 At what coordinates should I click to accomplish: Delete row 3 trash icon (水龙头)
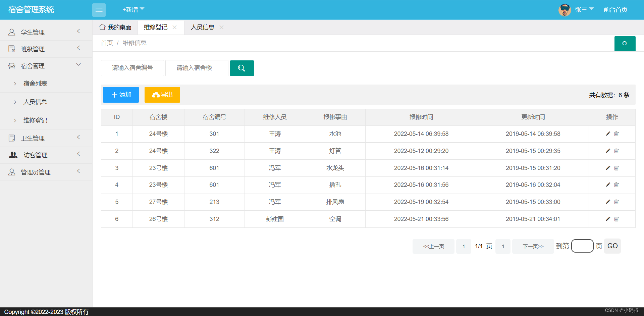pyautogui.click(x=616, y=168)
